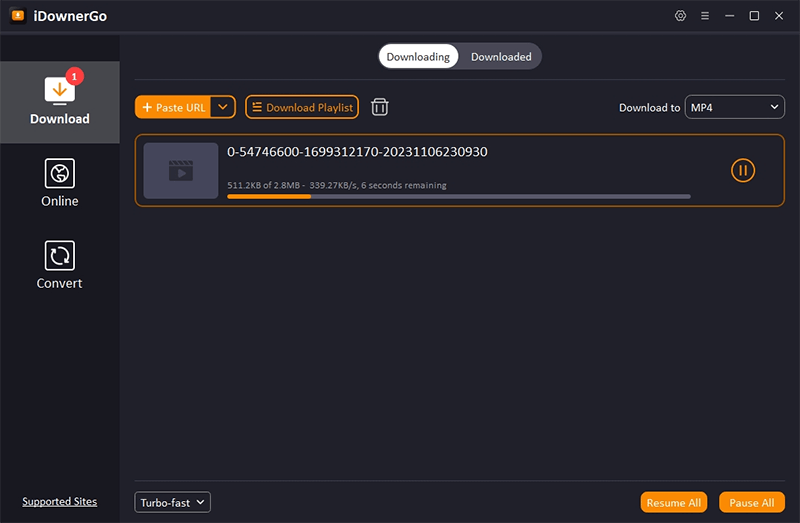Open the hamburger menu in title bar
800x523 pixels.
pyautogui.click(x=705, y=16)
